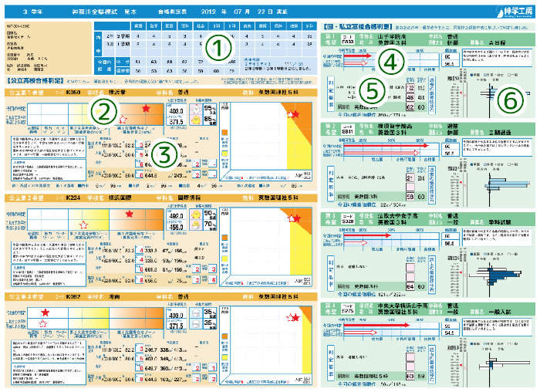Click the boxed value 58 under 横須賀学院高
Screen dimensions: 540x392
[410, 197]
